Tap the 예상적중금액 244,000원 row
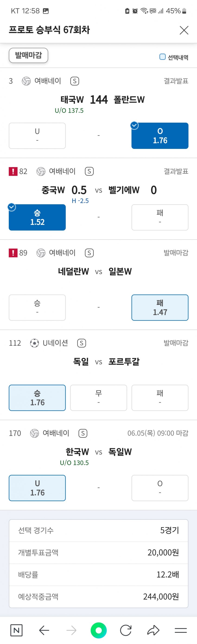This screenshot has width=197, height=644. 99,597
